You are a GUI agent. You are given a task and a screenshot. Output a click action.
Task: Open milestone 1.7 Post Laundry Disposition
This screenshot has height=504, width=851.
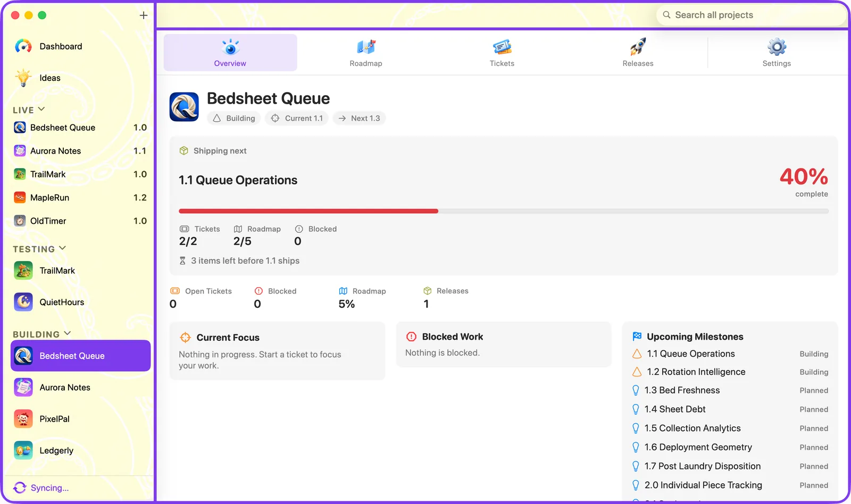(x=730, y=466)
